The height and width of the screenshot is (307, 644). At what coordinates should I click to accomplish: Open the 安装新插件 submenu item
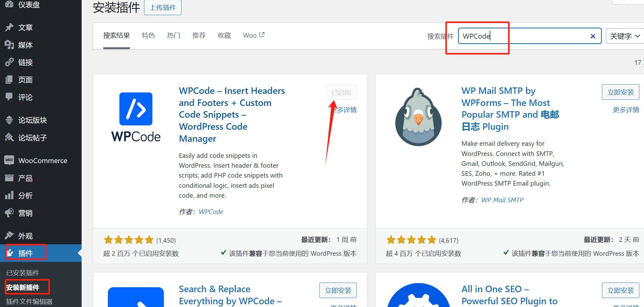[x=23, y=287]
